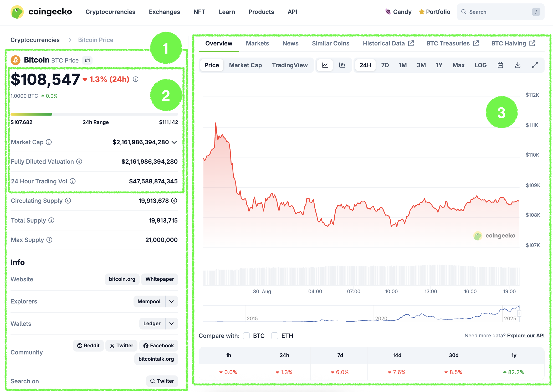Click the download chart data icon

point(518,65)
